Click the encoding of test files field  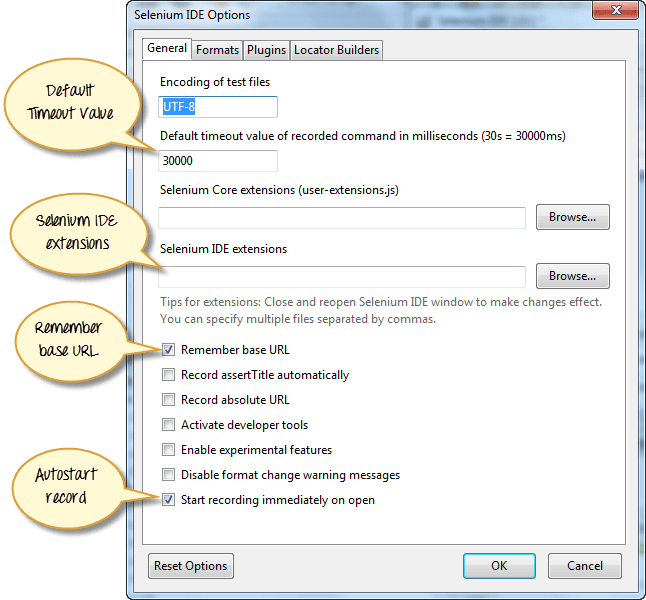tap(218, 107)
